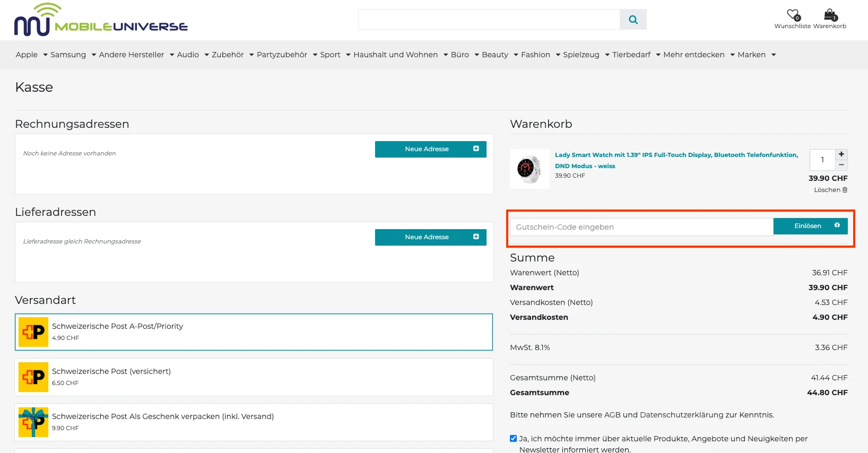This screenshot has height=453, width=868.
Task: Select Schweizerische Post (versichert) shipping
Action: coord(254,377)
